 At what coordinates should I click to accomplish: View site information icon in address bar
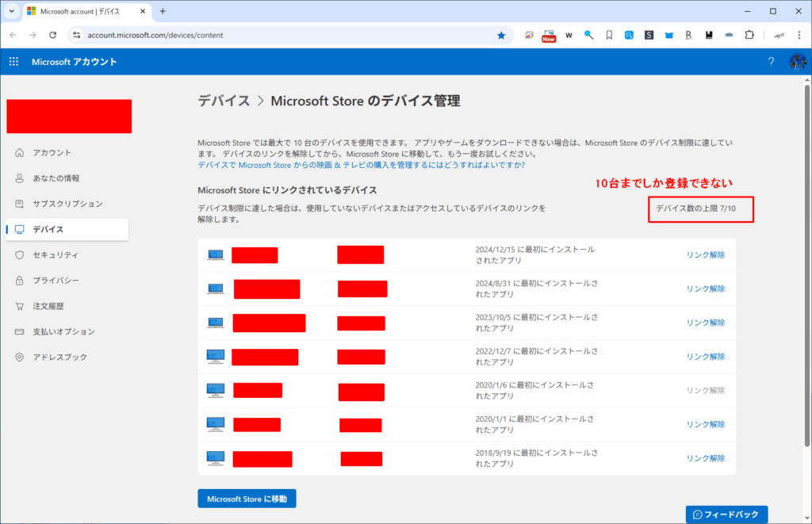77,35
